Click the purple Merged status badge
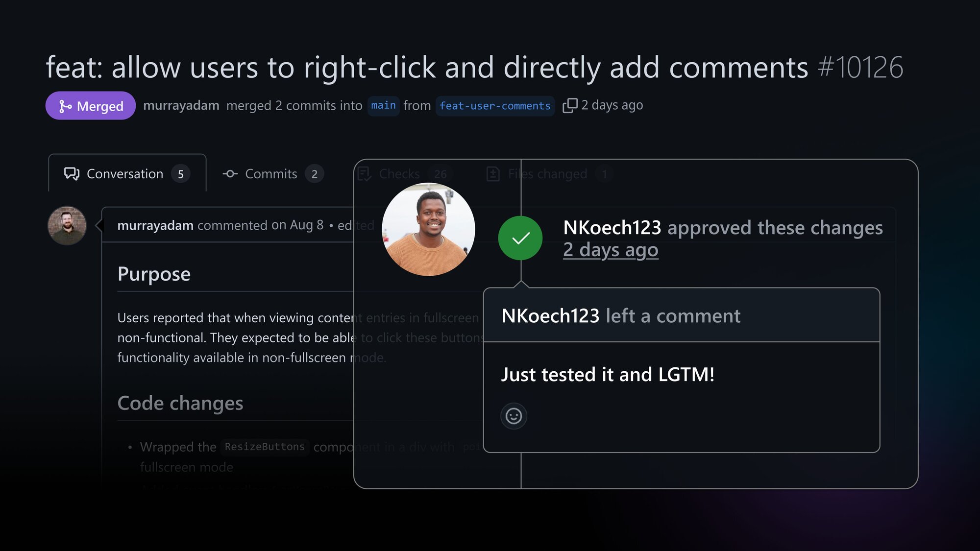This screenshot has height=551, width=980. pos(91,106)
